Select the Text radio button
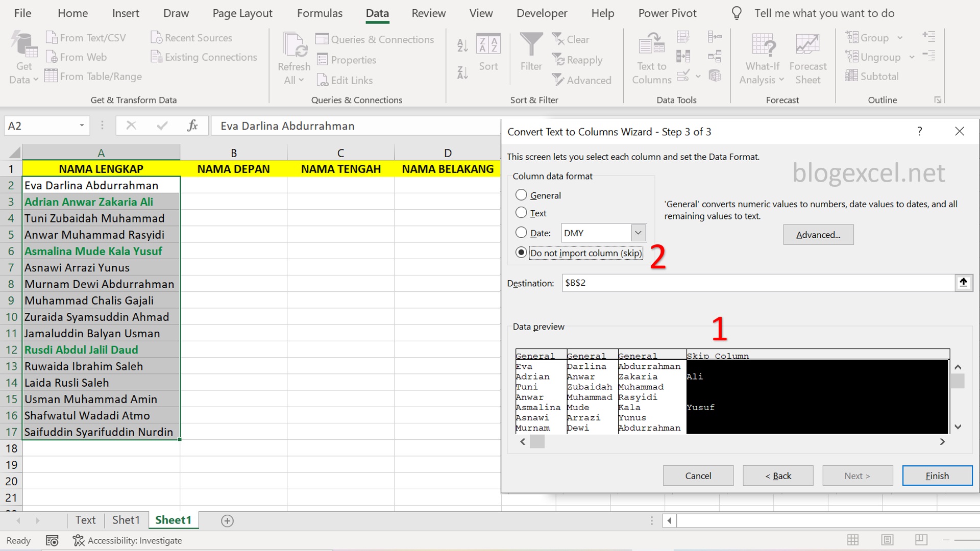 point(521,213)
